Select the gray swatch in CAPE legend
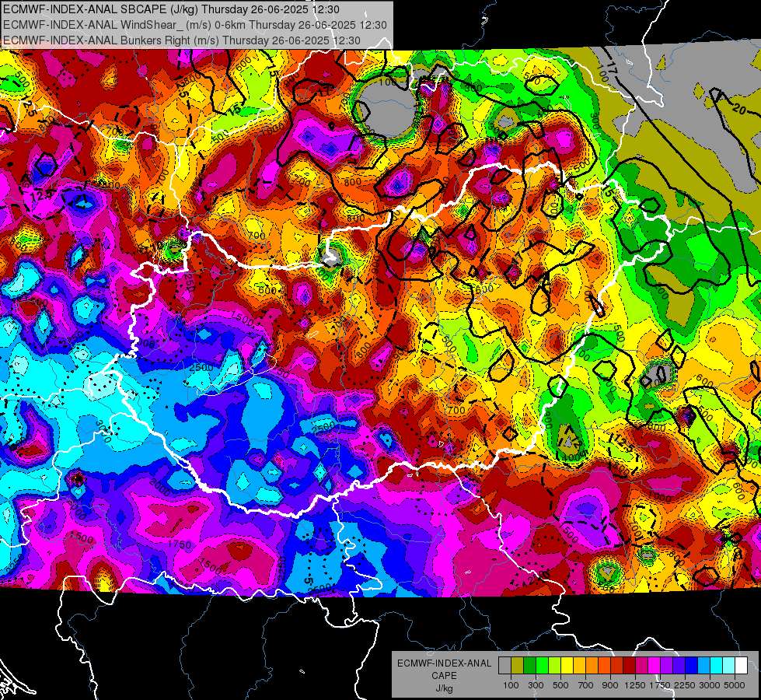Screen dimensions: 761x700 pyautogui.click(x=504, y=665)
